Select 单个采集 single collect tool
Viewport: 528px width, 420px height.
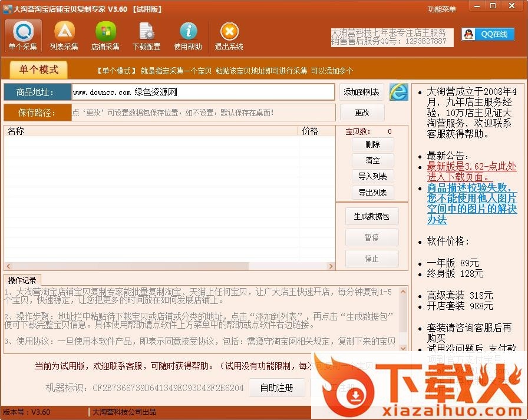click(x=23, y=36)
